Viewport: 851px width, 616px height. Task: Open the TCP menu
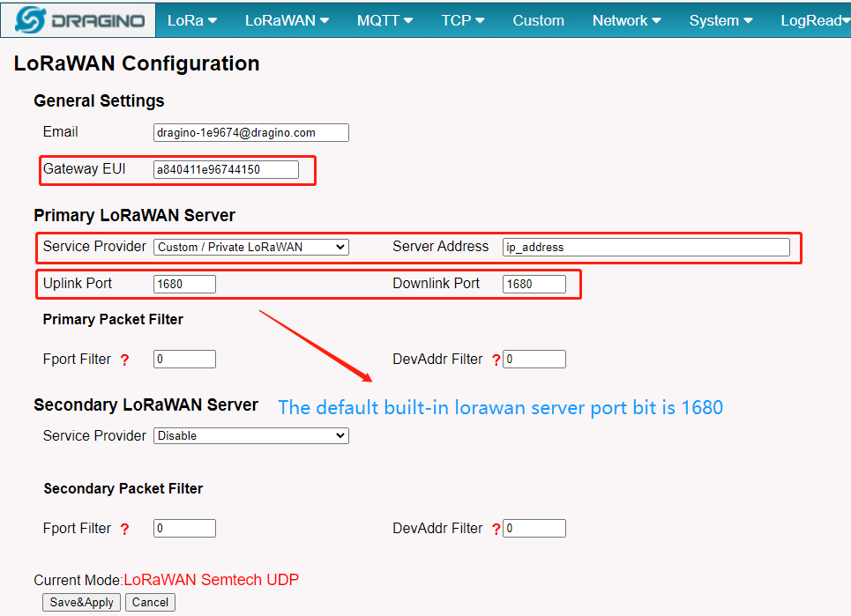462,20
